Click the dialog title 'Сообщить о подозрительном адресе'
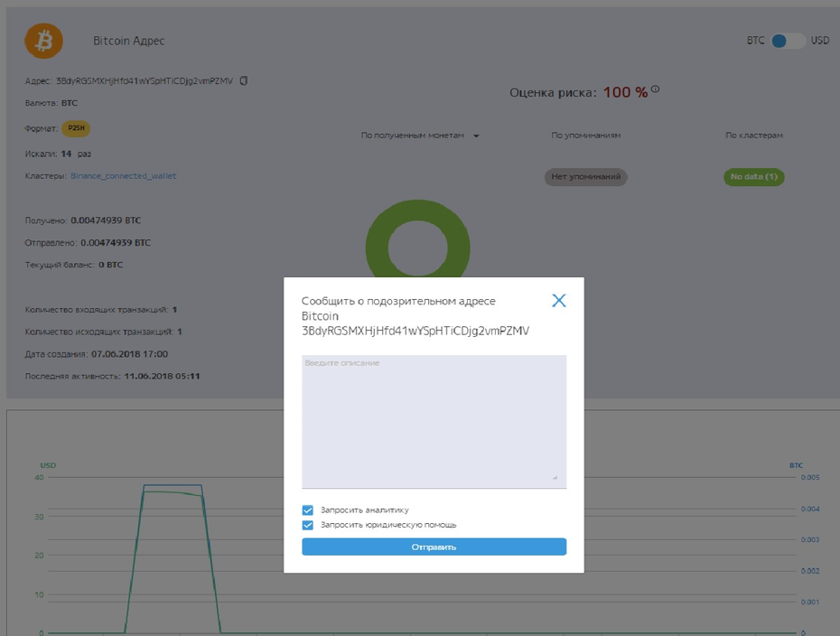This screenshot has height=636, width=840. [398, 301]
